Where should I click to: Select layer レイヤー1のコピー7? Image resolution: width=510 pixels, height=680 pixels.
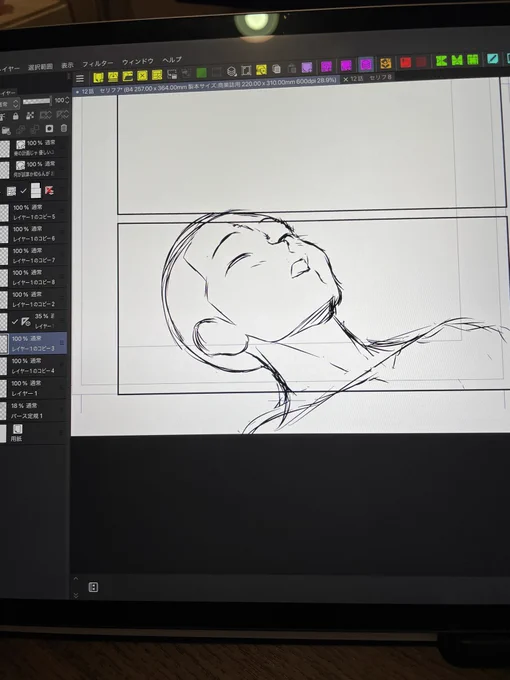(x=34, y=255)
